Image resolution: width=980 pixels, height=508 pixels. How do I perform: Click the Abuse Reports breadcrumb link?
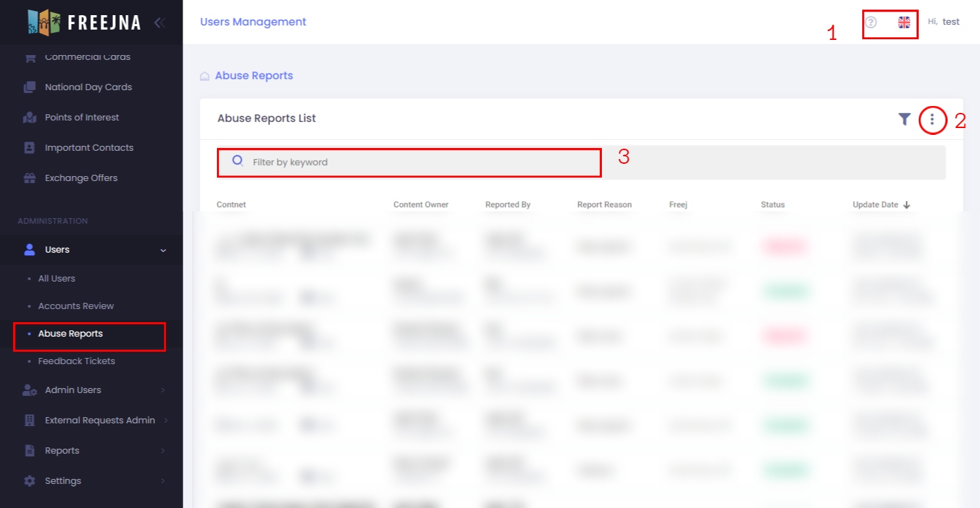253,76
